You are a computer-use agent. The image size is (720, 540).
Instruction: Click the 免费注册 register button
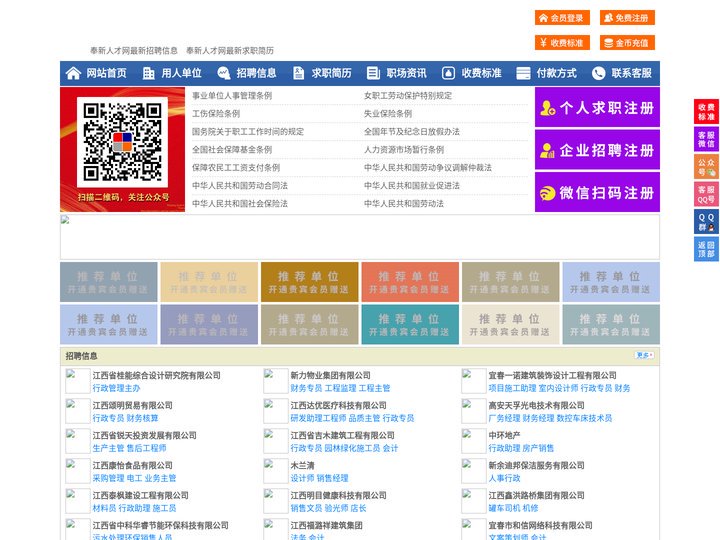pyautogui.click(x=627, y=18)
